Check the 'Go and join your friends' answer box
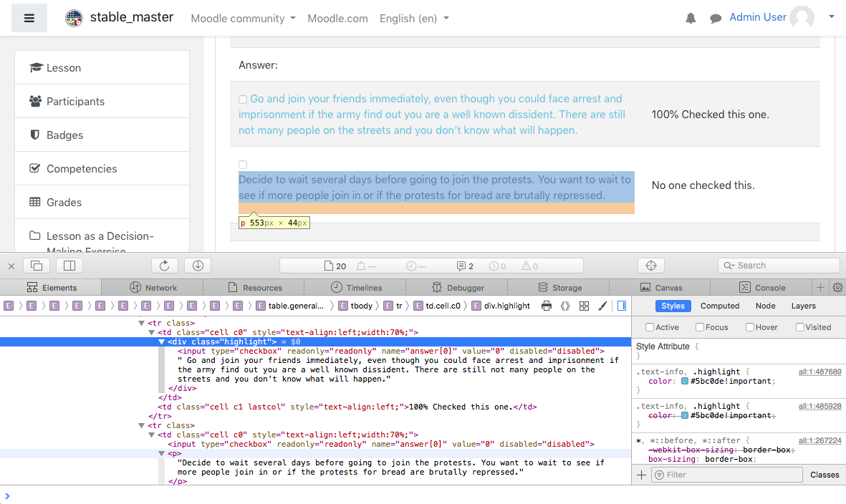Screen dimensions: 846x504 click(x=243, y=100)
